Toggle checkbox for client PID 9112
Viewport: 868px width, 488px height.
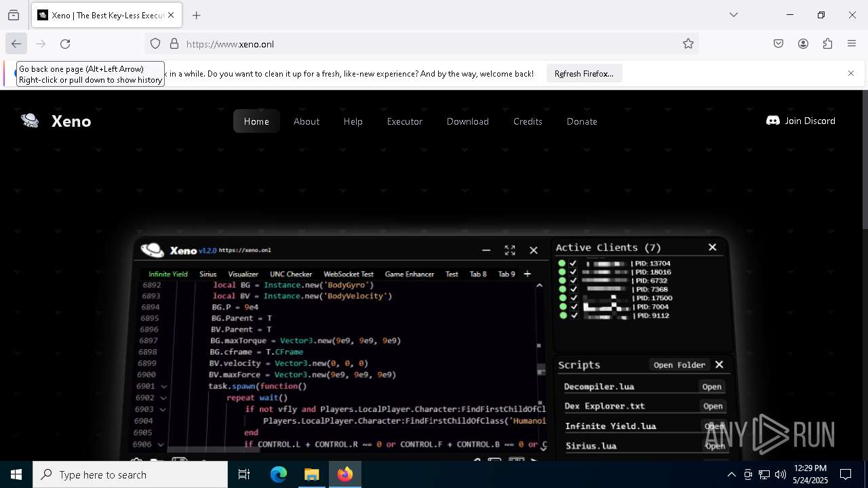coord(574,316)
